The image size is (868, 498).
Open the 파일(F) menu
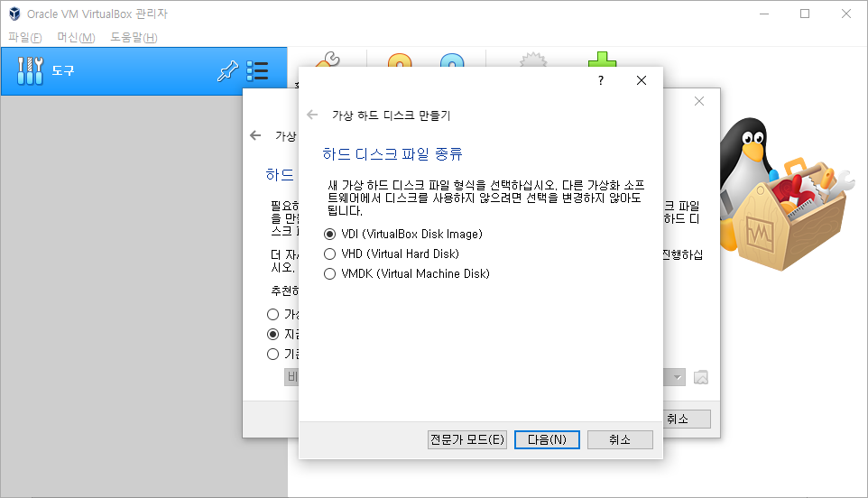click(x=25, y=38)
